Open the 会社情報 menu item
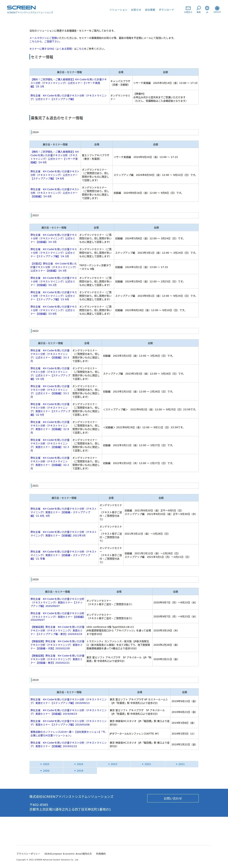Viewport: 228px width, 868px height. [x=150, y=10]
